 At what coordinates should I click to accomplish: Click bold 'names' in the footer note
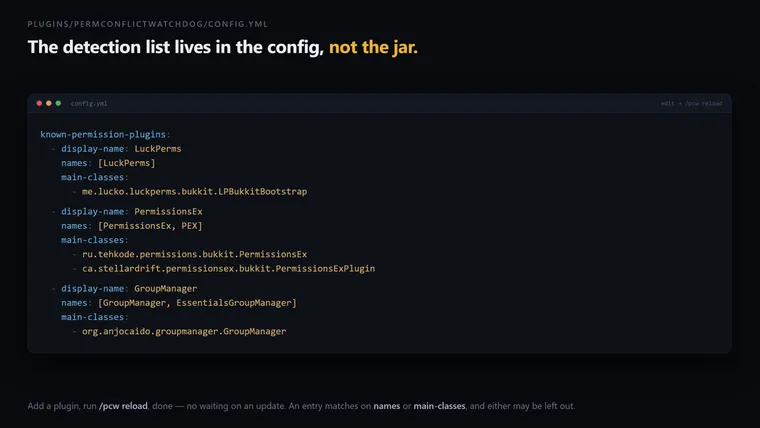387,406
